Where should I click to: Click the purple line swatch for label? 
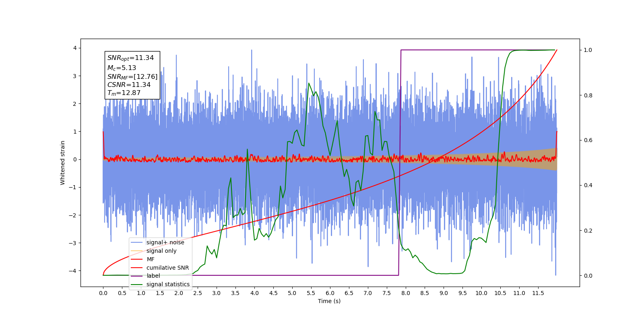(x=137, y=276)
